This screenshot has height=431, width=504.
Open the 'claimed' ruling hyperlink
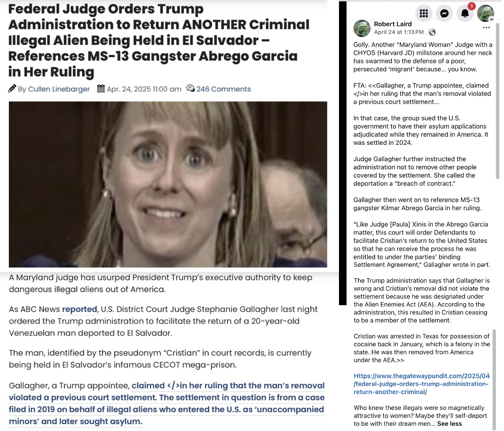pyautogui.click(x=148, y=386)
